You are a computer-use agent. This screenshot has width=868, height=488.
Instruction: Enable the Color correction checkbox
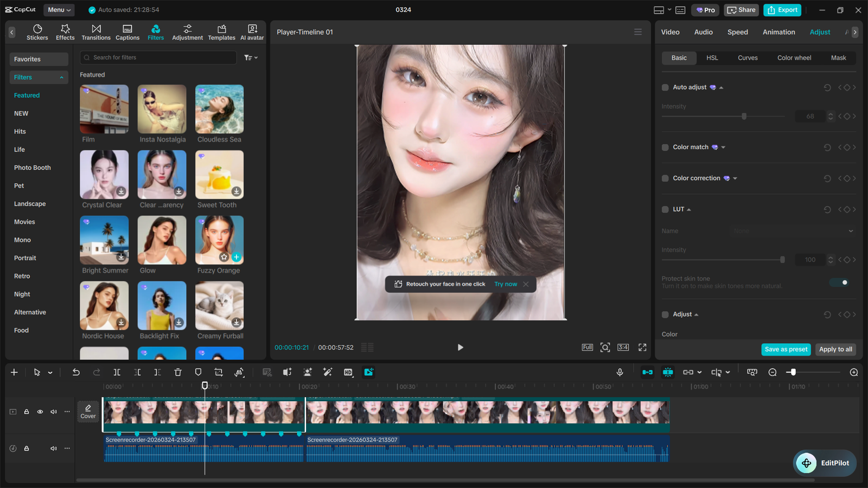coord(665,178)
